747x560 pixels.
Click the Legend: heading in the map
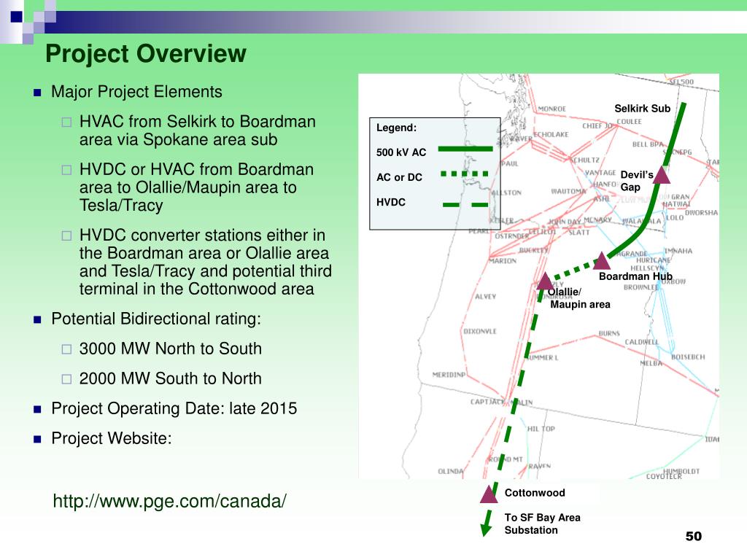pyautogui.click(x=396, y=128)
